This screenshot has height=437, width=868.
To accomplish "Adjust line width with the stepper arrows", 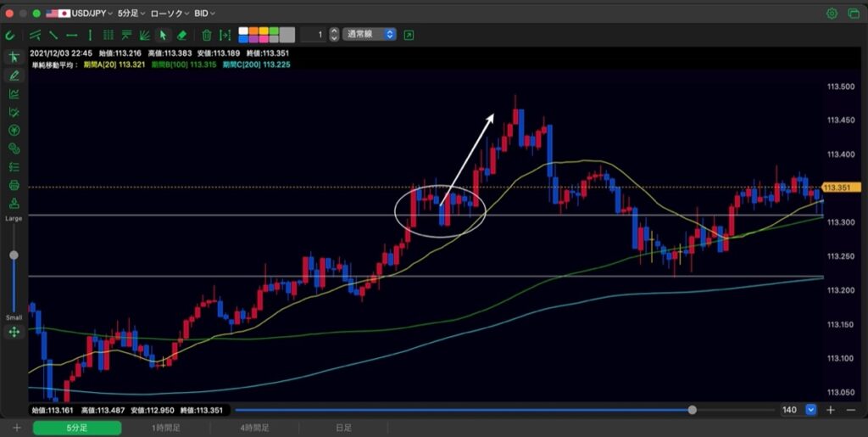I will pyautogui.click(x=334, y=35).
